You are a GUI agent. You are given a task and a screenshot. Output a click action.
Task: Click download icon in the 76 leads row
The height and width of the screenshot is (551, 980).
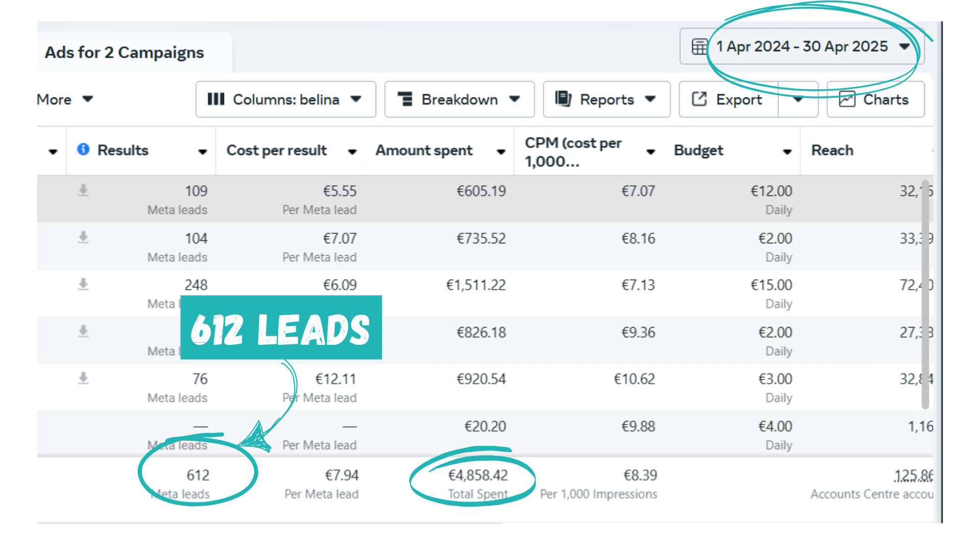point(83,378)
